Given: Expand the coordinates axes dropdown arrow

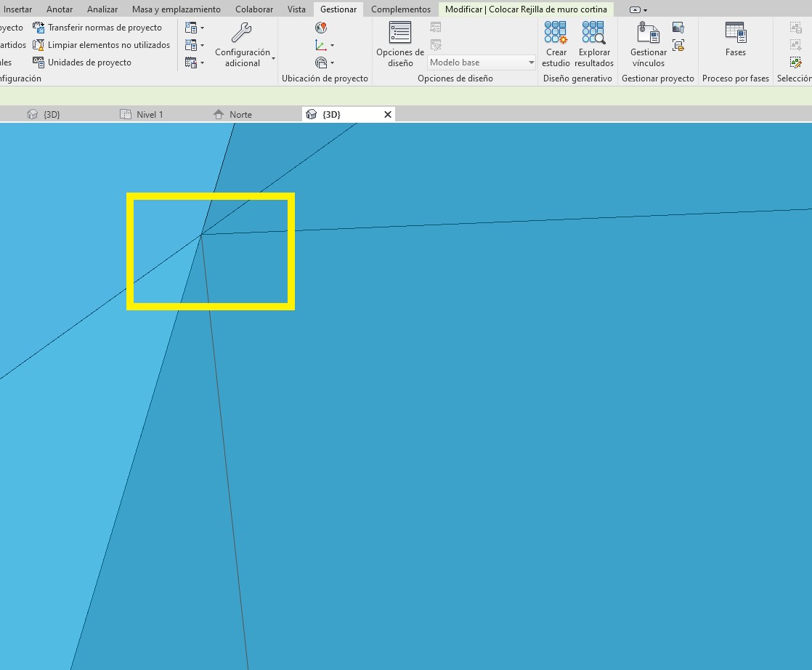Looking at the screenshot, I should click(x=333, y=46).
